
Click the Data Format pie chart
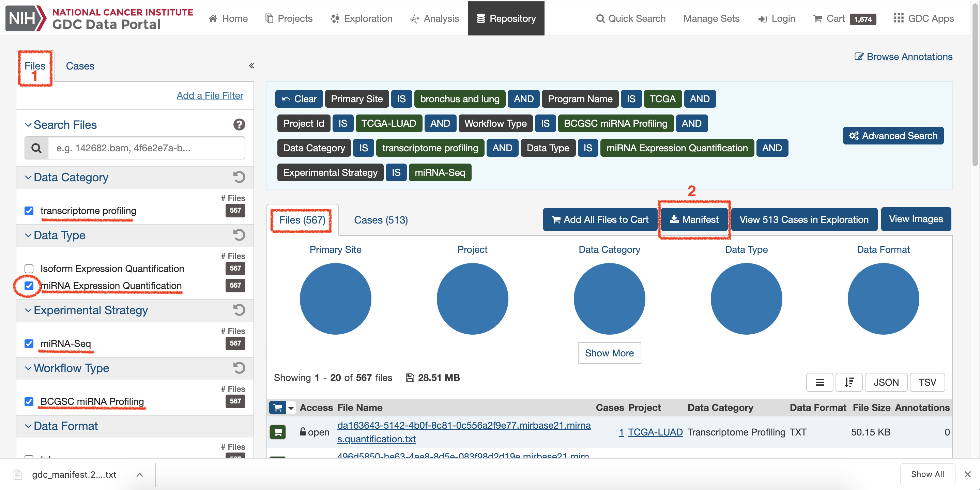(883, 298)
